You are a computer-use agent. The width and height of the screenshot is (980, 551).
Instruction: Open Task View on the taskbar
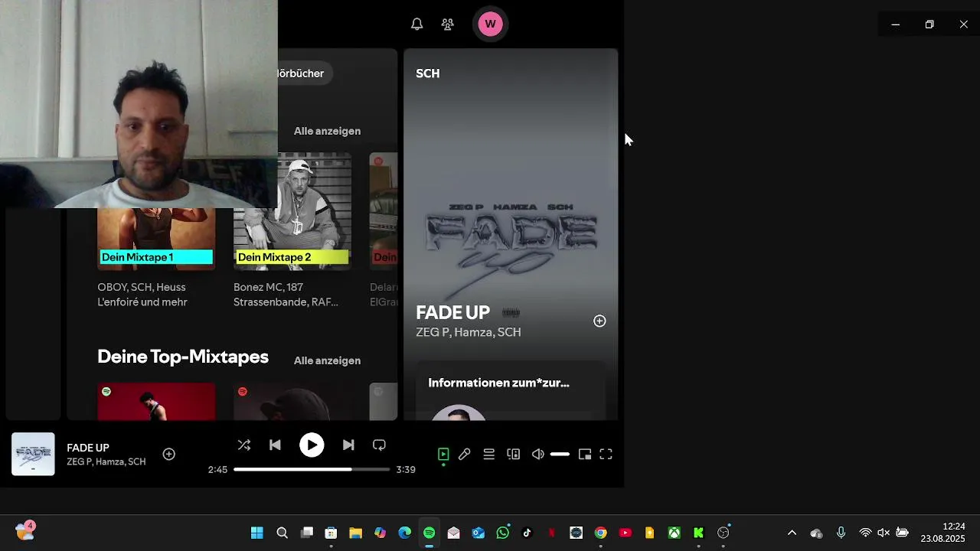[306, 533]
